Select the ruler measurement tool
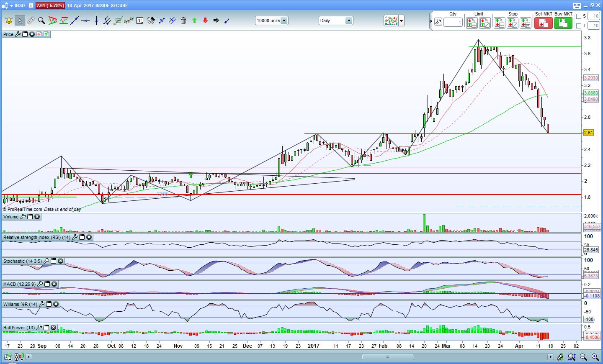Image resolution: width=603 pixels, height=364 pixels. (31, 21)
